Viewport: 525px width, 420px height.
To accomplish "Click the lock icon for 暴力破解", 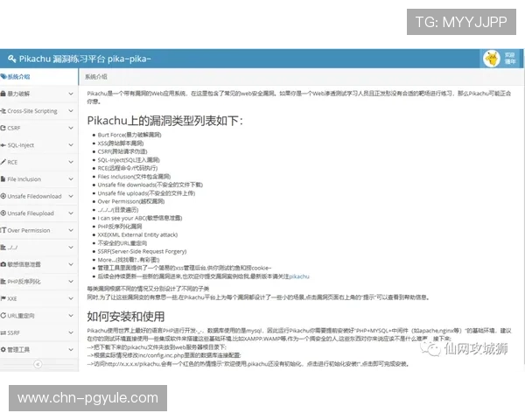I will click(3, 94).
